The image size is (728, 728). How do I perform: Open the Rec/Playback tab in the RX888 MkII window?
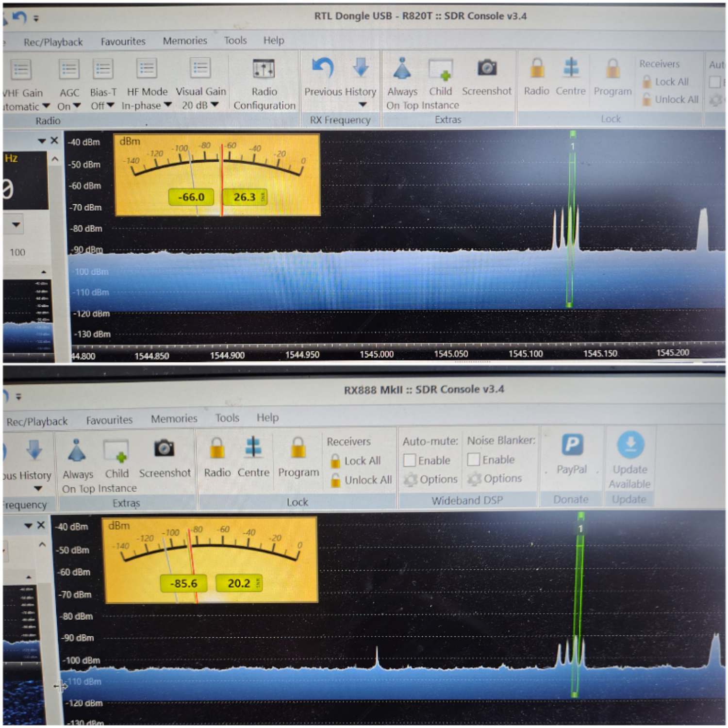tap(37, 421)
